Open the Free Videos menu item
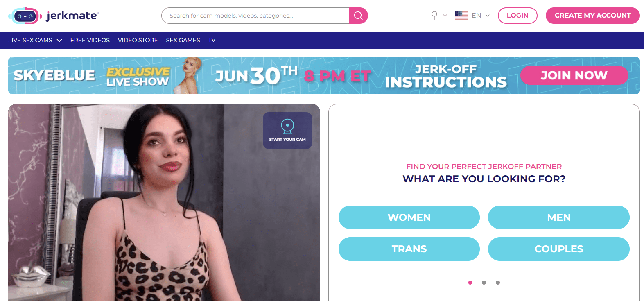The width and height of the screenshot is (644, 301). pos(90,40)
